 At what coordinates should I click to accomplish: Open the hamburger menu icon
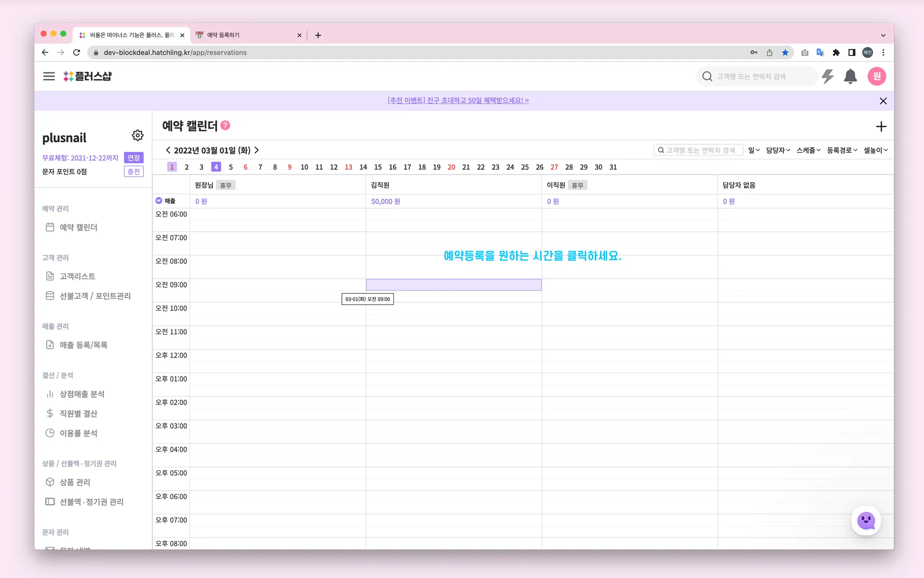click(x=49, y=76)
